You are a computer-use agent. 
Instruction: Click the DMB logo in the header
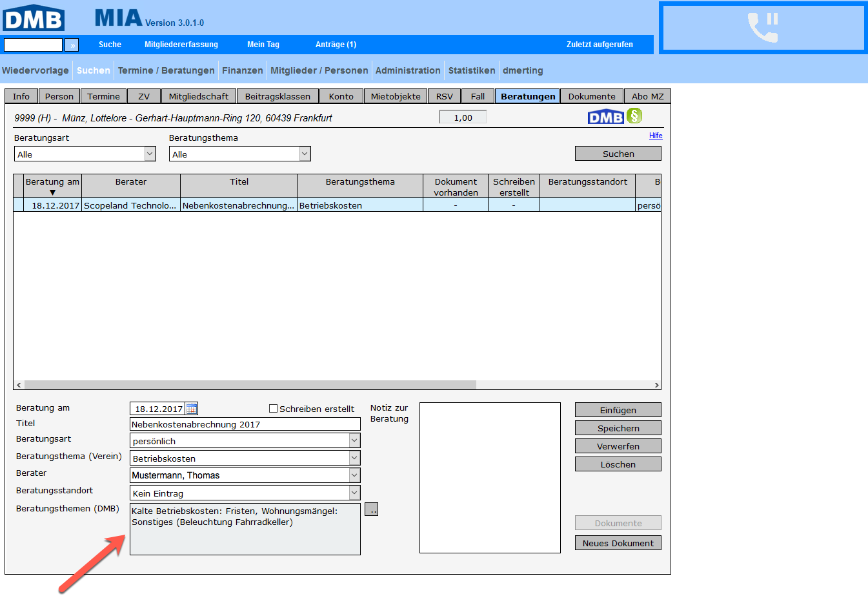[x=34, y=18]
